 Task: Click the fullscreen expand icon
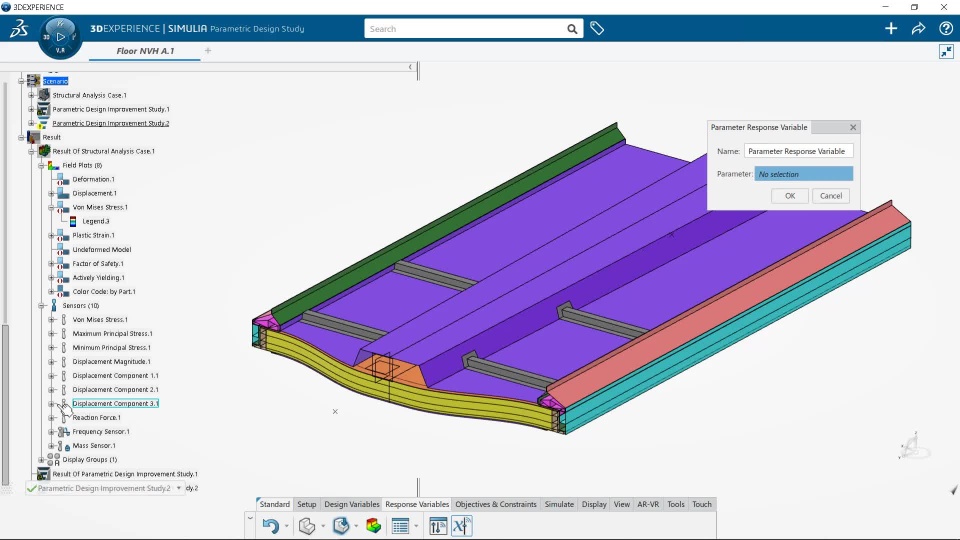click(x=946, y=51)
